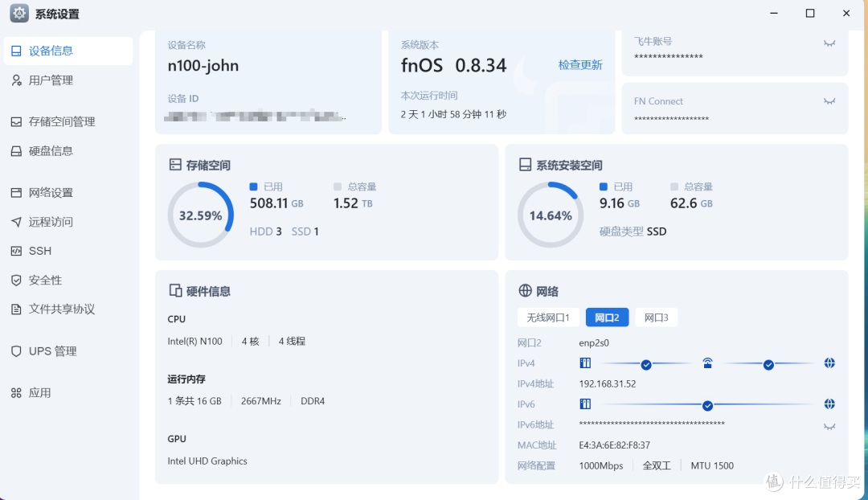Click the Intel(R) N100 CPU text
868x500 pixels.
[x=194, y=341]
